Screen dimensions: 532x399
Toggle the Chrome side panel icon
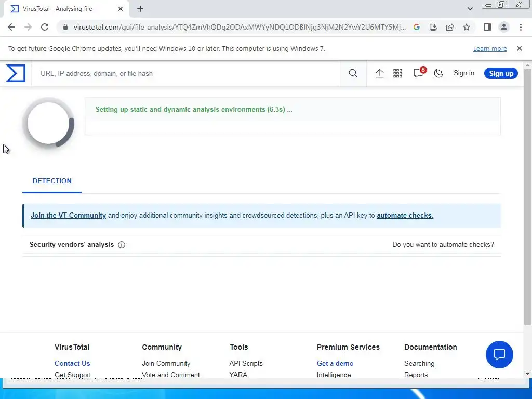[487, 27]
